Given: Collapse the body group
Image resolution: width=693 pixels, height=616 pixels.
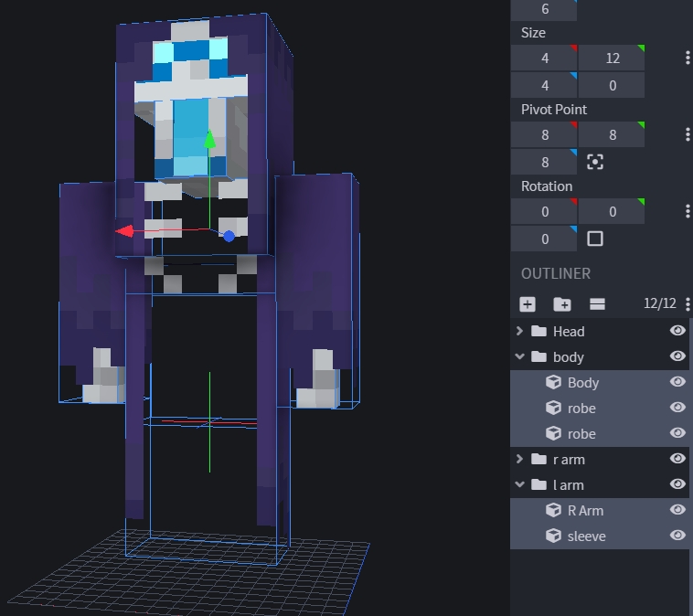Looking at the screenshot, I should pyautogui.click(x=520, y=356).
